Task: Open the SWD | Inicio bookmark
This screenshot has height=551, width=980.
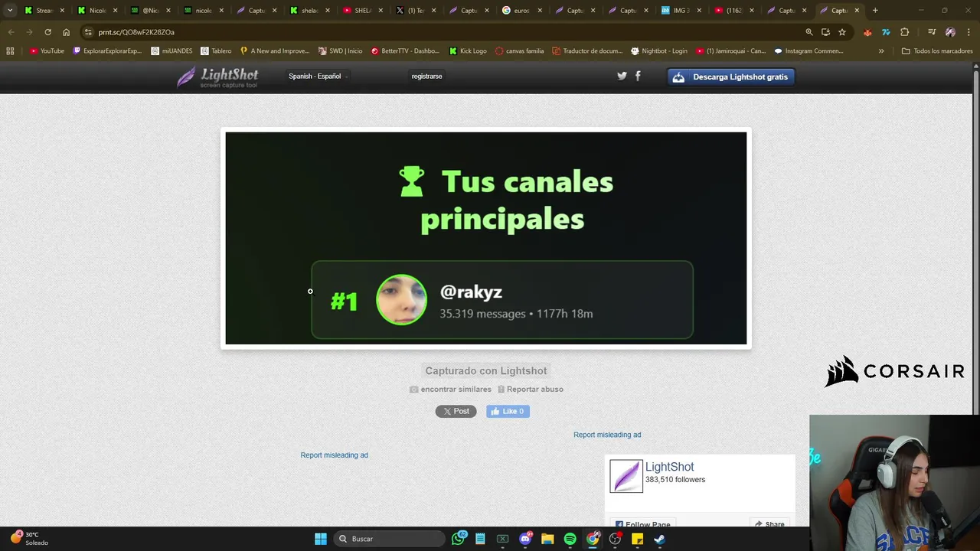Action: point(341,51)
